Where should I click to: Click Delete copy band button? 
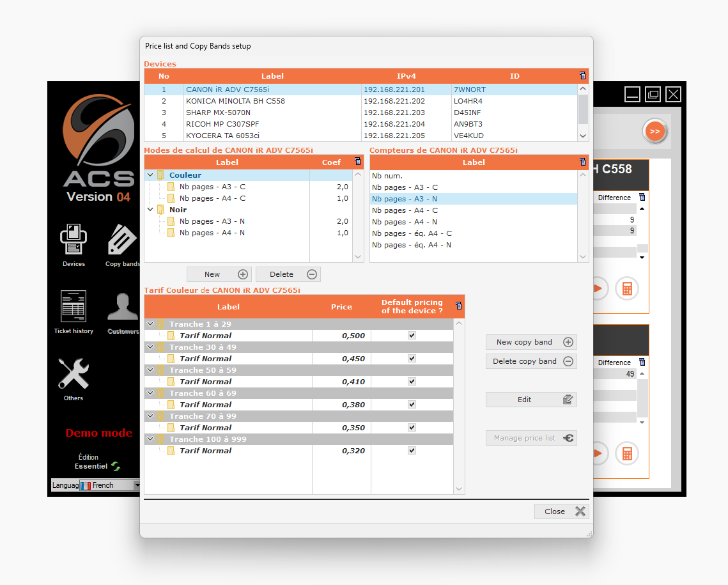[531, 361]
